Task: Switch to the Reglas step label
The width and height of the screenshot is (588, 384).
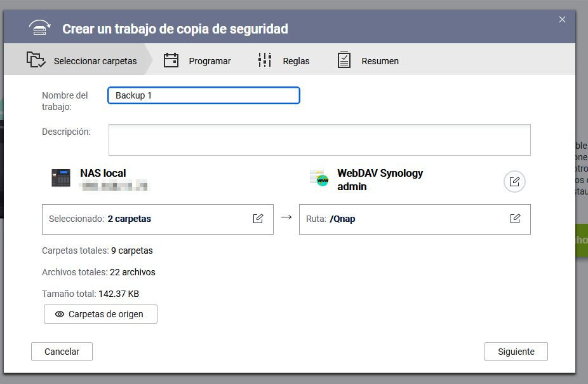Action: coord(296,61)
